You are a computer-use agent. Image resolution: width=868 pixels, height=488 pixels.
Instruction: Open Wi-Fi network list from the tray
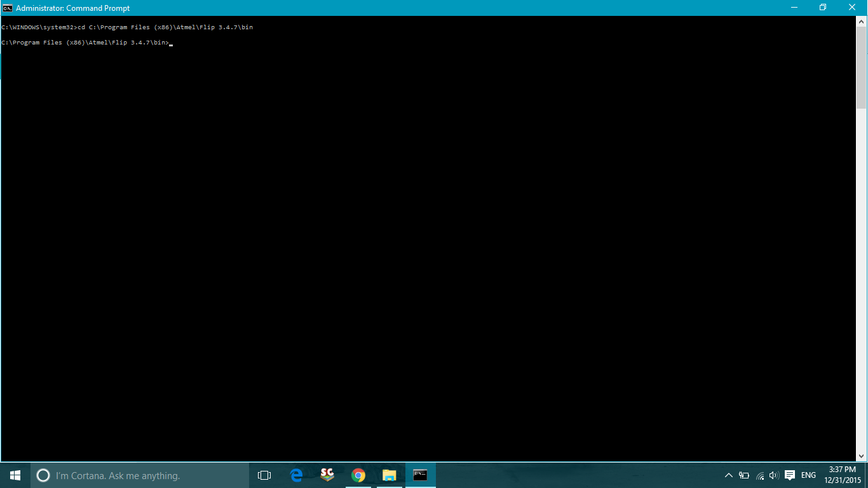(x=759, y=475)
